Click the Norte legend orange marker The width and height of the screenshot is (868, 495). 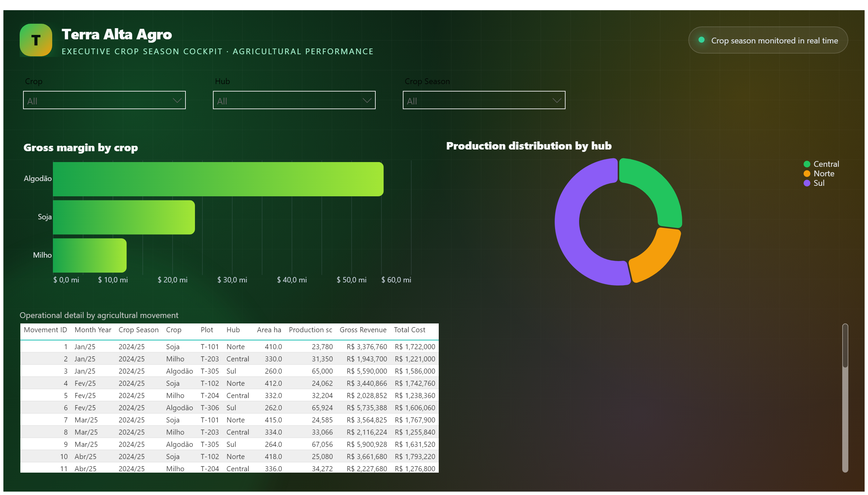point(807,174)
